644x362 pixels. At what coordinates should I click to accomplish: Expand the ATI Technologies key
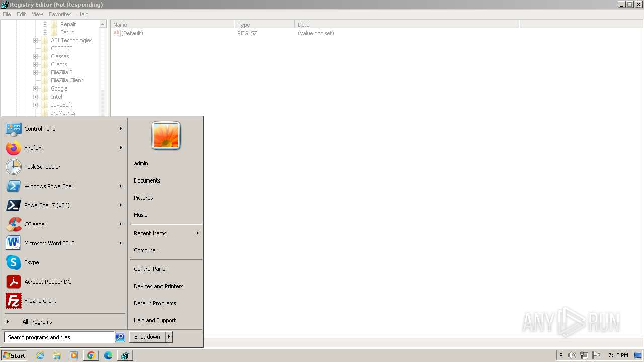[x=35, y=40]
